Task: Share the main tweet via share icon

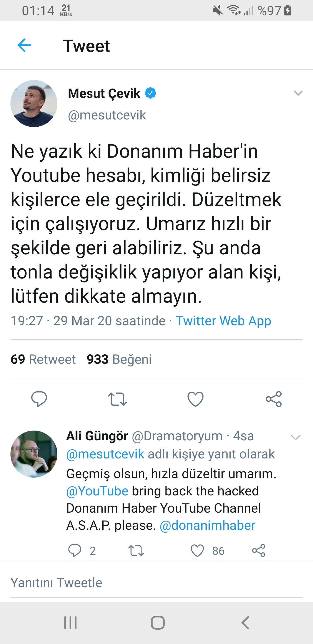Action: point(273,399)
